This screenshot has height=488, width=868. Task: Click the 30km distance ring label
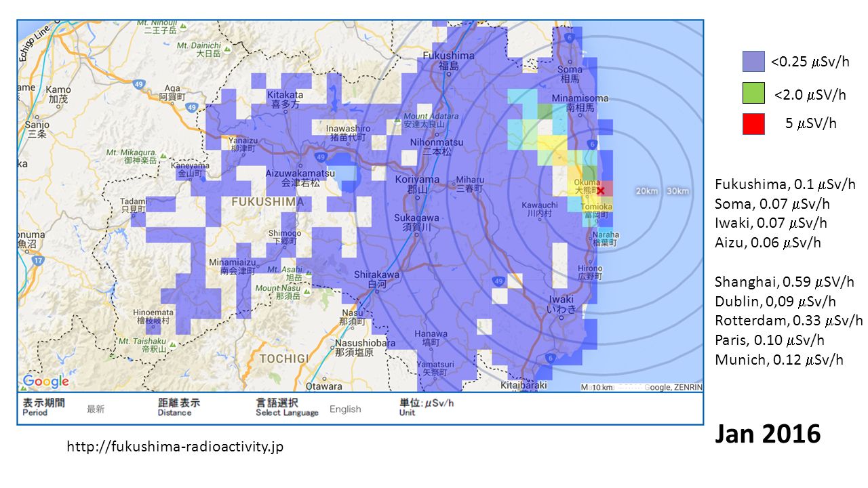pyautogui.click(x=677, y=191)
